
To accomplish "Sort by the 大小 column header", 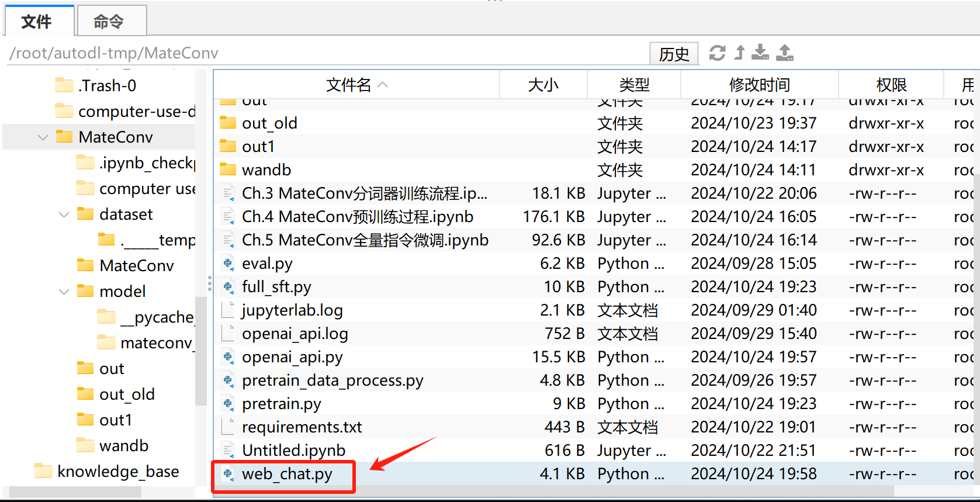I will click(543, 85).
